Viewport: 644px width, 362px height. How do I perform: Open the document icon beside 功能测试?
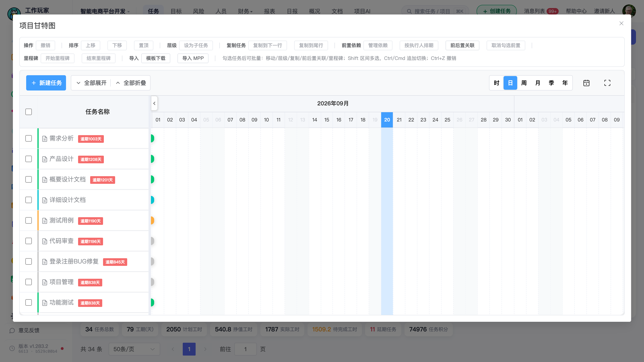(44, 303)
